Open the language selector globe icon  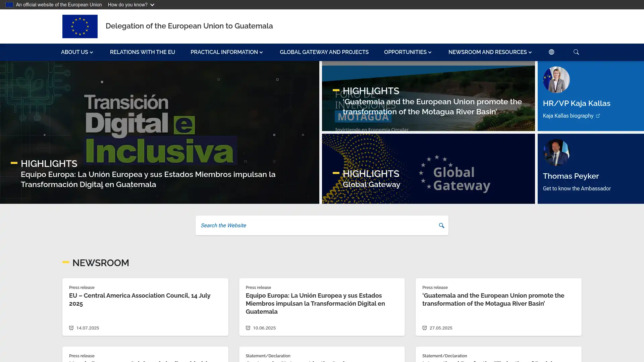[x=551, y=52]
